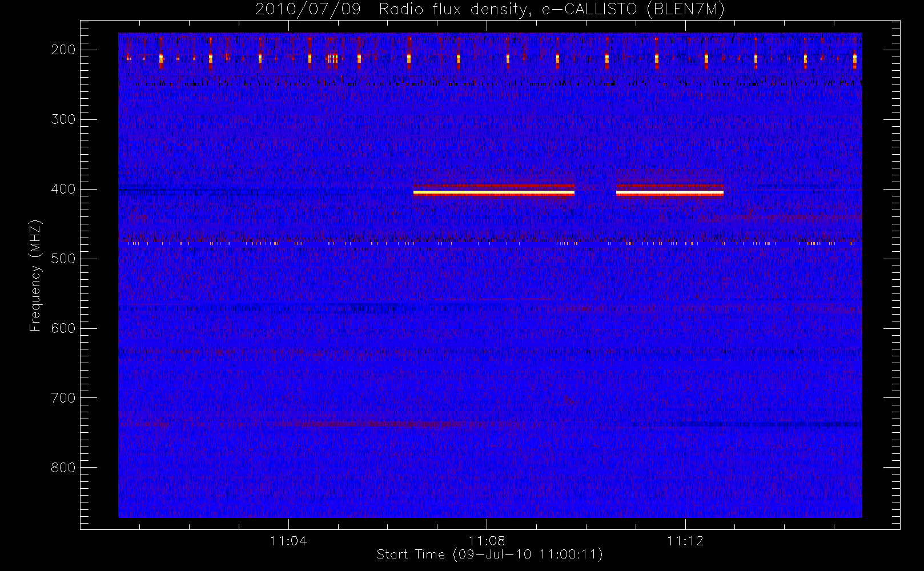Click the 400 frequency tick label
The height and width of the screenshot is (571, 924).
(x=63, y=189)
